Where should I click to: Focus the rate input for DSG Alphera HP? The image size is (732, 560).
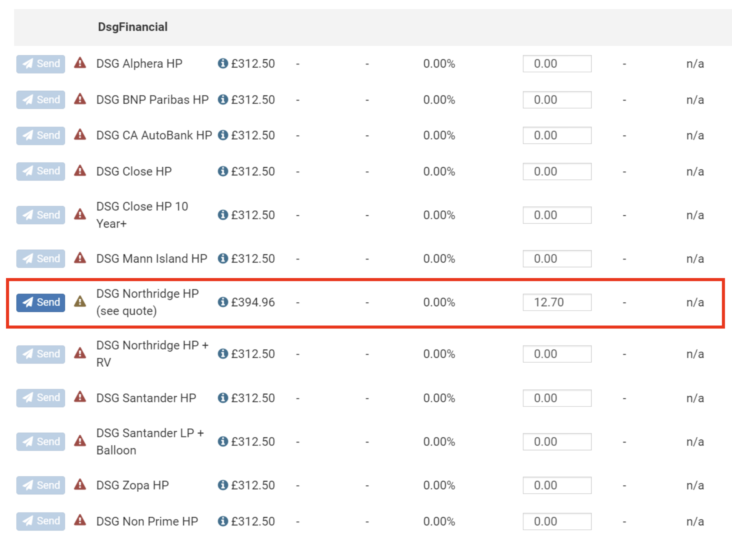(557, 64)
